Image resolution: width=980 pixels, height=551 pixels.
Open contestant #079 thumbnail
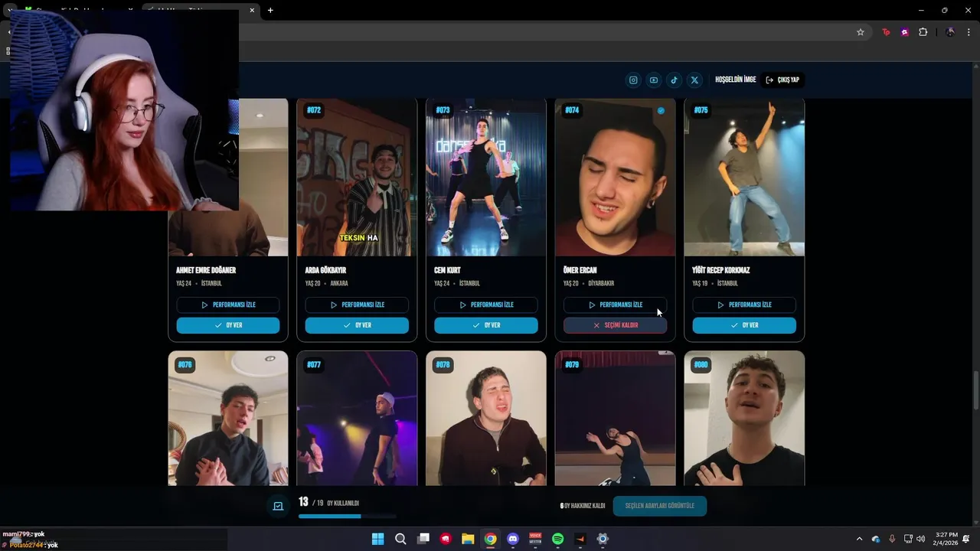pos(615,419)
